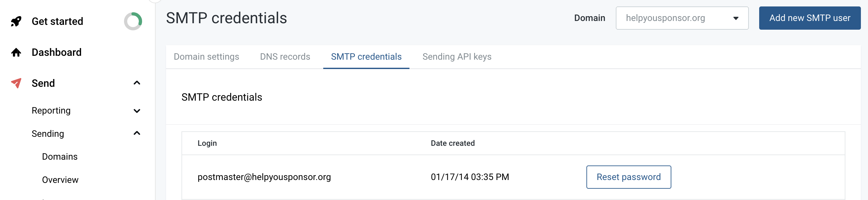Switch to the Domain settings tab
Screen dimensions: 868x200
pos(206,56)
